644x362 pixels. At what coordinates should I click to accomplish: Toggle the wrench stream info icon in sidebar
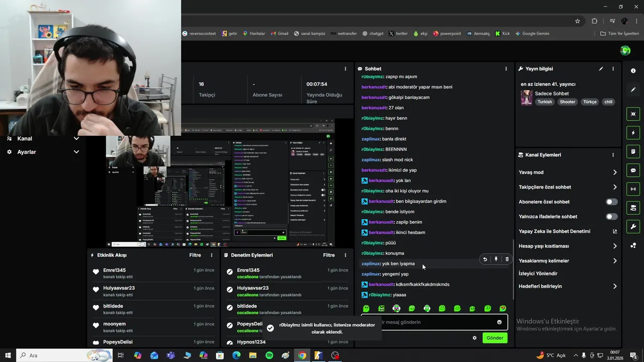[633, 226]
